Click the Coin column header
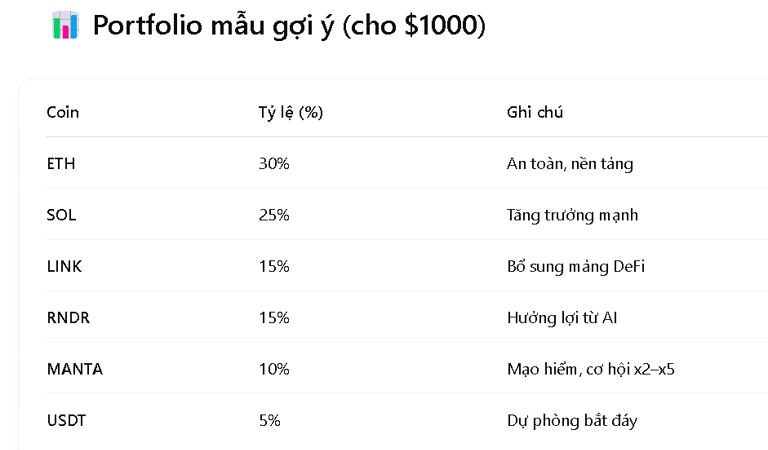768x450 pixels. tap(63, 112)
